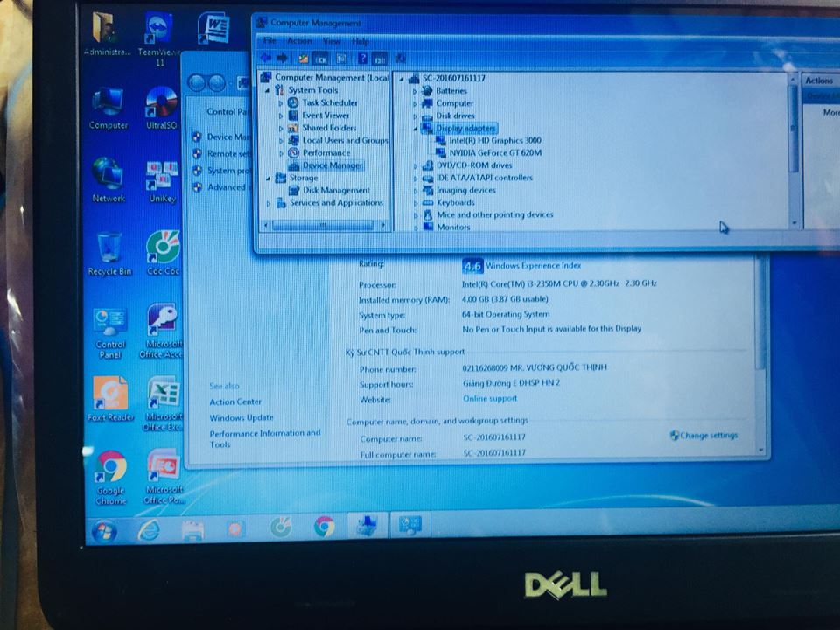Select the SC-201607161117 root node
This screenshot has width=840, height=630.
click(x=453, y=78)
